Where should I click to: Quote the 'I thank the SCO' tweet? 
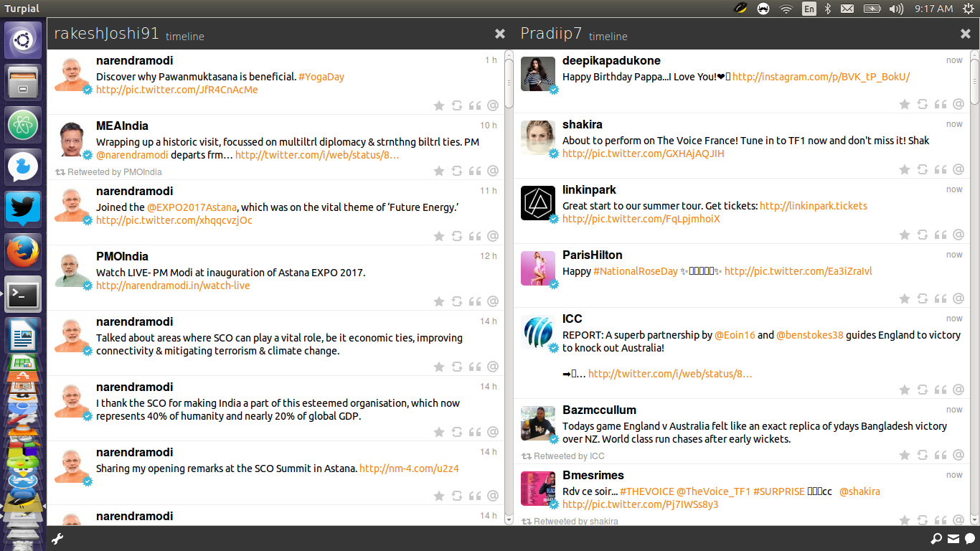click(475, 432)
